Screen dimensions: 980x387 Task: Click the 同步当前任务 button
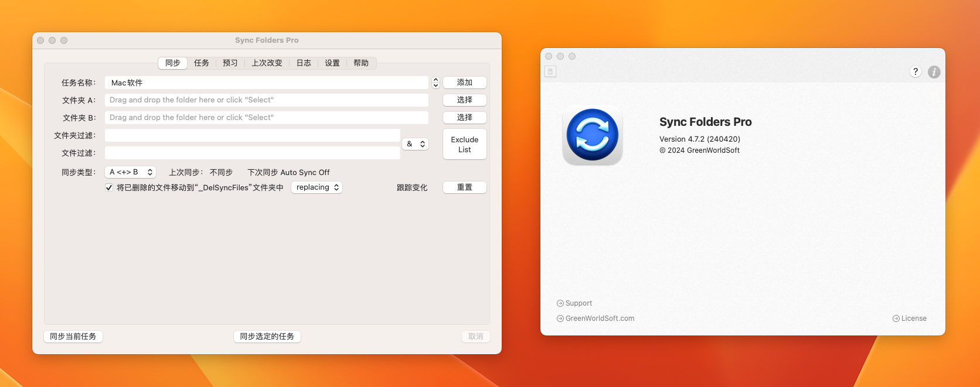pos(73,337)
